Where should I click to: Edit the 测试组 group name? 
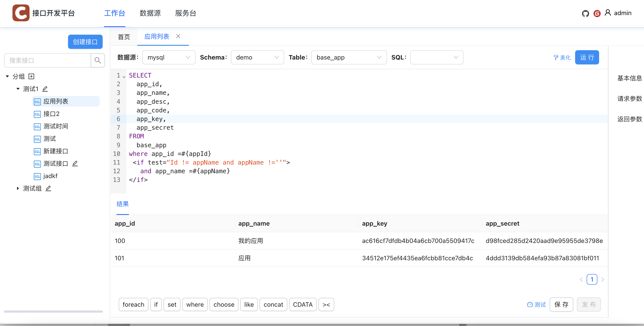coord(48,188)
